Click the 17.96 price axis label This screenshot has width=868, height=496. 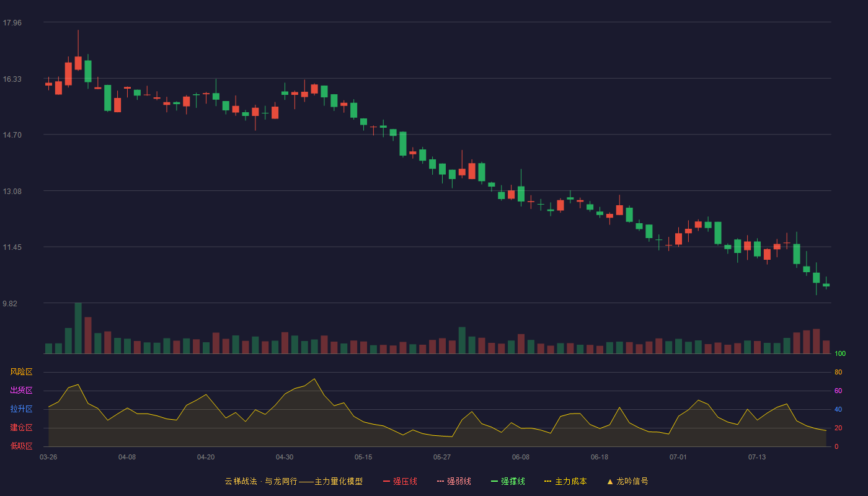coord(12,23)
